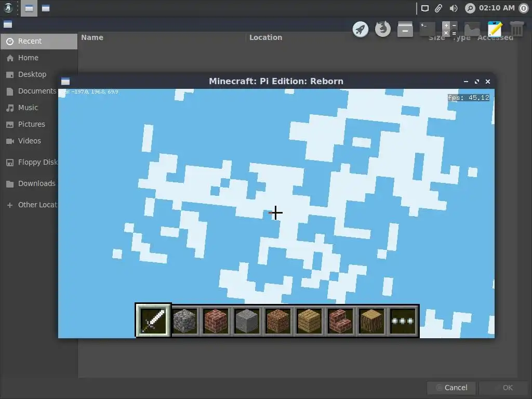Open the calculator dock icon
This screenshot has height=399, width=532.
pyautogui.click(x=450, y=29)
